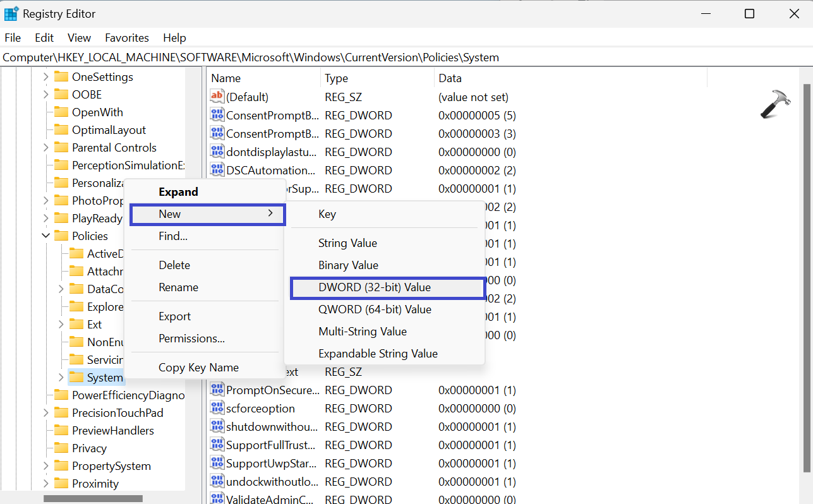Screen dimensions: 813x504
Task: Click the OptimalLayout folder icon
Action: (x=61, y=130)
